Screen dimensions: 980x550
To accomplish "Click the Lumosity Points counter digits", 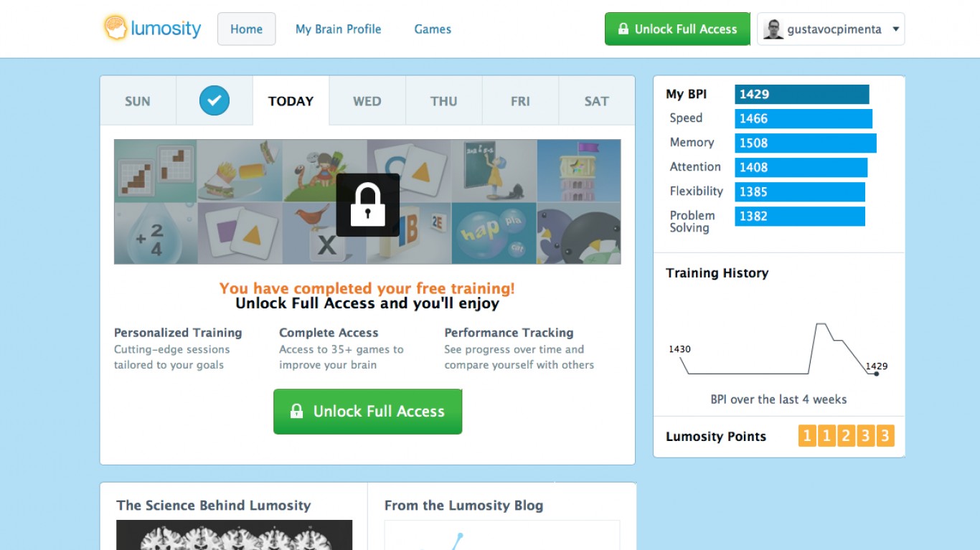I will point(846,436).
